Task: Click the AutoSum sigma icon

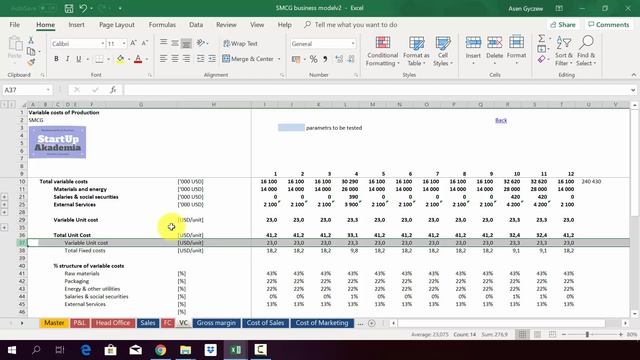Action: click(x=541, y=38)
